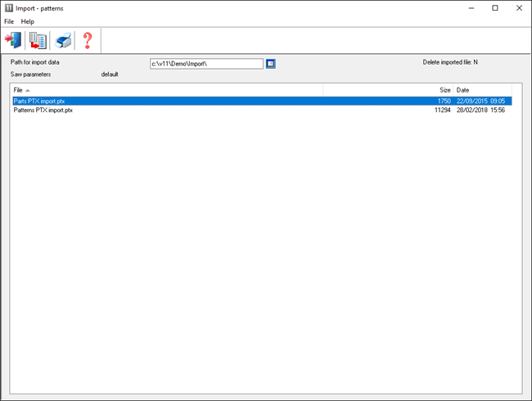Screen dimensions: 532x401
Task: Click the printer toolbar icon
Action: (63, 40)
